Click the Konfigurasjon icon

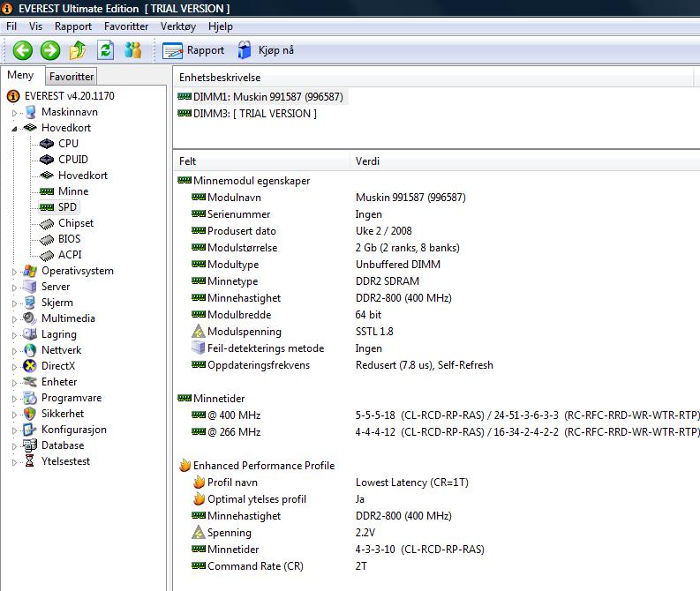tap(30, 430)
